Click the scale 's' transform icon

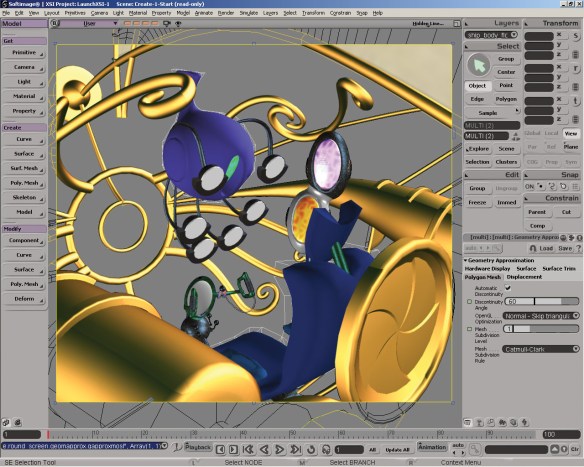pos(576,36)
